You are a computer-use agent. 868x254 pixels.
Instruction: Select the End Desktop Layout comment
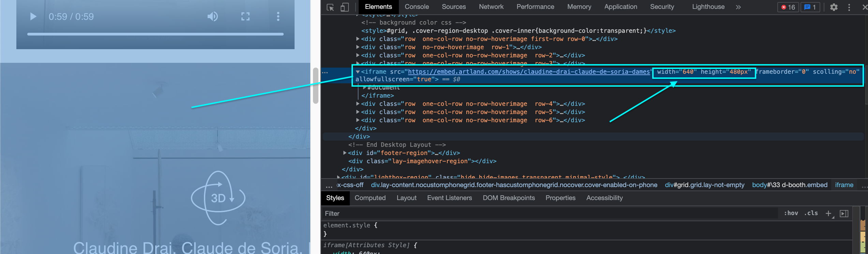point(397,145)
